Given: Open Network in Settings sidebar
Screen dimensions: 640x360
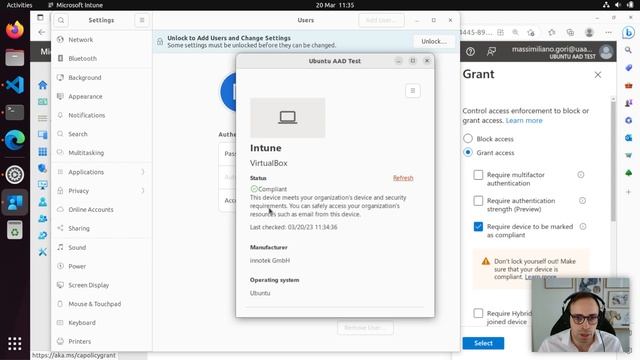Looking at the screenshot, I should point(101,40).
